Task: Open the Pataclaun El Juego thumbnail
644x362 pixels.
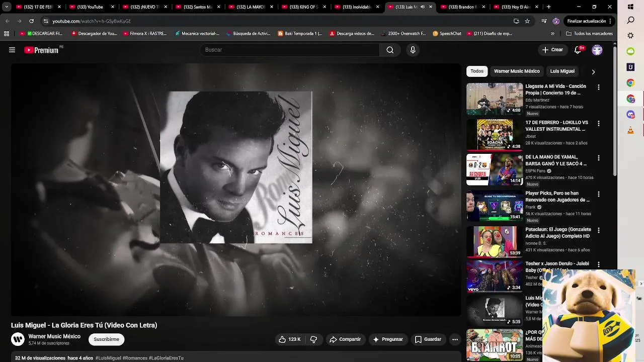Action: click(495, 242)
